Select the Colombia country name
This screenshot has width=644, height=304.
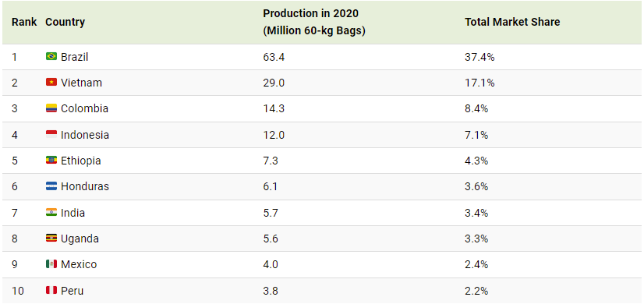pos(85,108)
